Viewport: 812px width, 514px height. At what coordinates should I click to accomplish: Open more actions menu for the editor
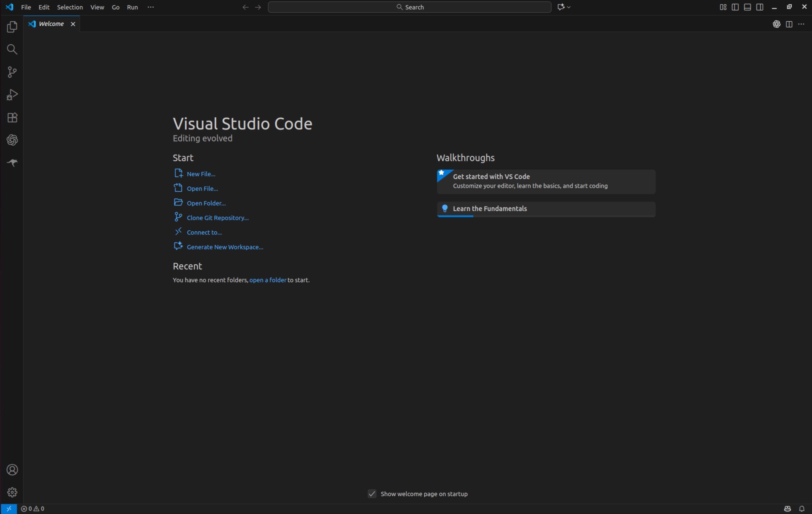point(802,24)
